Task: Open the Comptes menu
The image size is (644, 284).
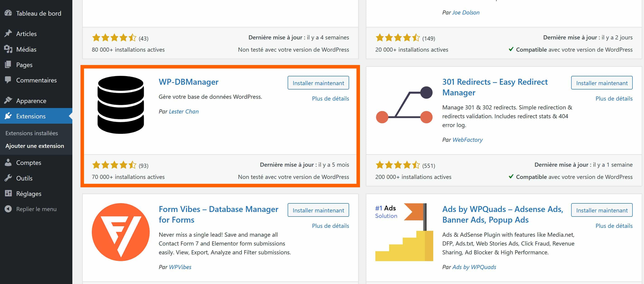Action: [x=36, y=163]
